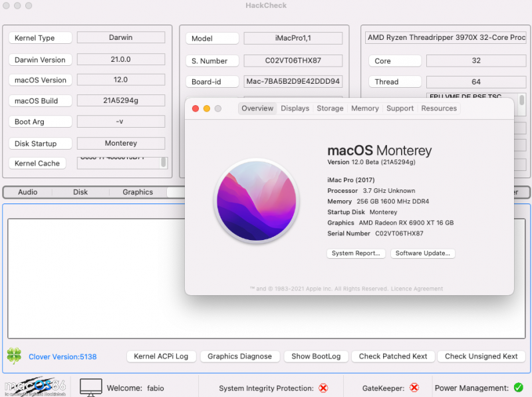Image resolution: width=532 pixels, height=397 pixels.
Task: Click the macOS Version value 12.0 field
Action: pyautogui.click(x=121, y=79)
